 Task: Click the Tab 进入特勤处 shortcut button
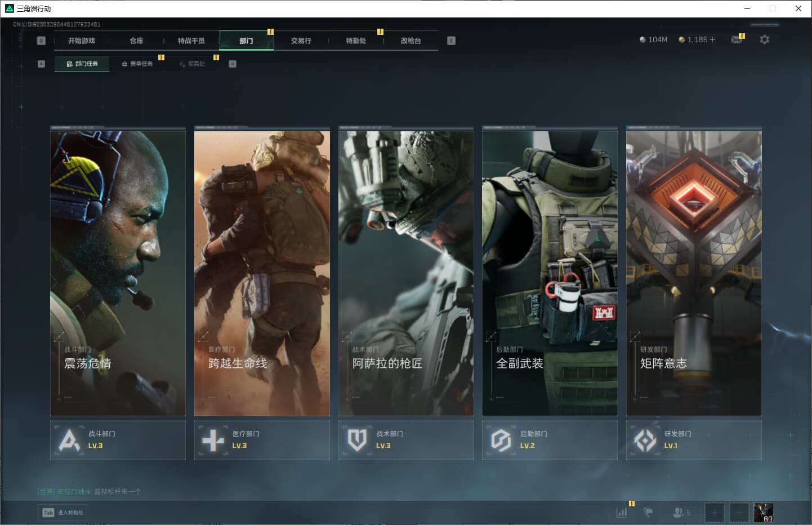tap(63, 513)
